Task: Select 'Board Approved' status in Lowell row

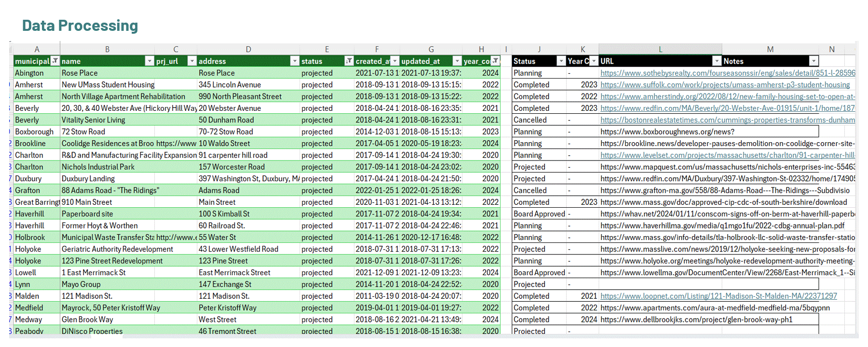Action: point(539,272)
